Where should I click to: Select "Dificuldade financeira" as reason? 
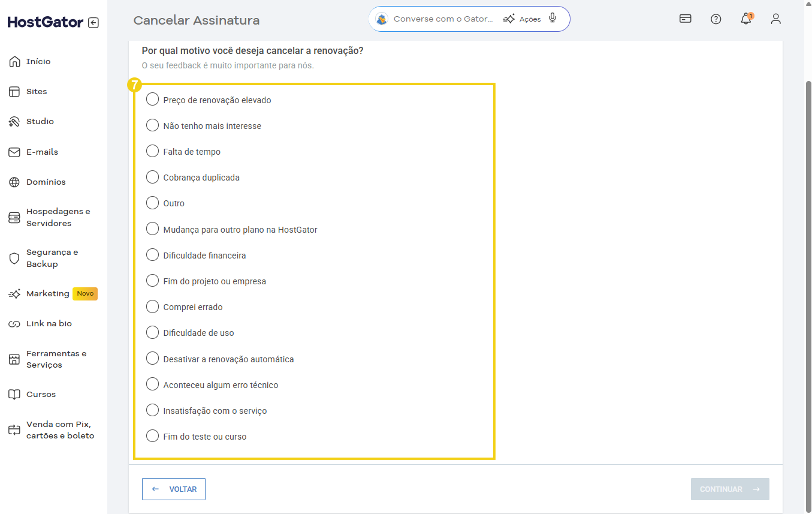click(x=153, y=255)
